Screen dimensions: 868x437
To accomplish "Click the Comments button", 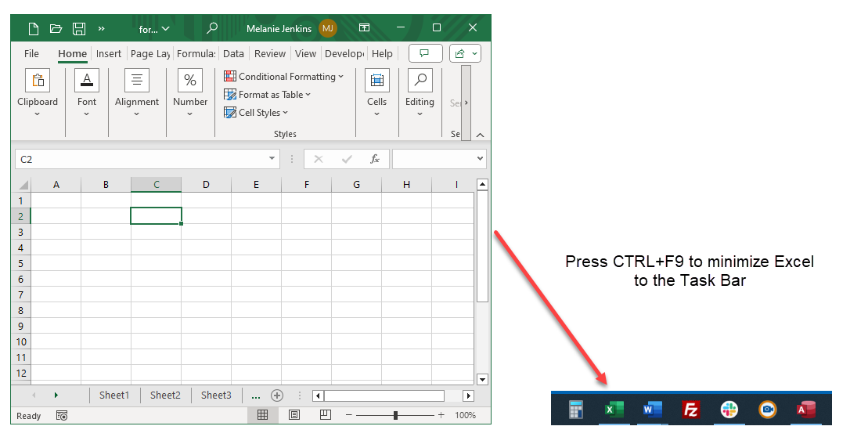I will tap(425, 53).
